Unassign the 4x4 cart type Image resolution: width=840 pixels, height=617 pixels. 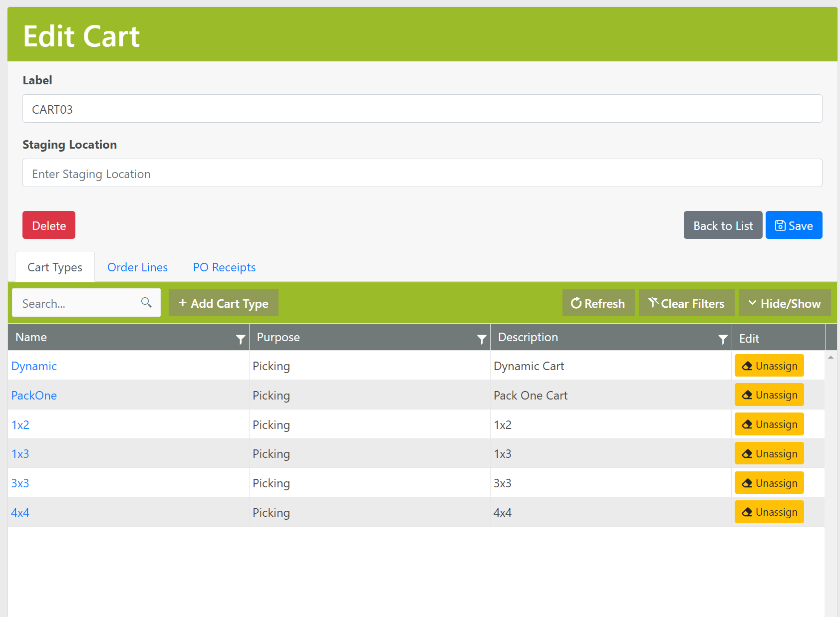coord(769,512)
